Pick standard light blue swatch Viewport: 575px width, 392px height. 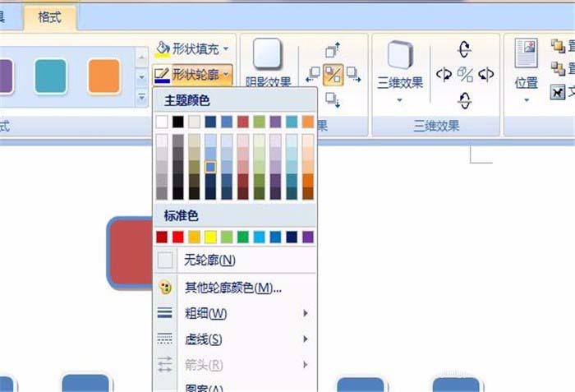(x=260, y=238)
